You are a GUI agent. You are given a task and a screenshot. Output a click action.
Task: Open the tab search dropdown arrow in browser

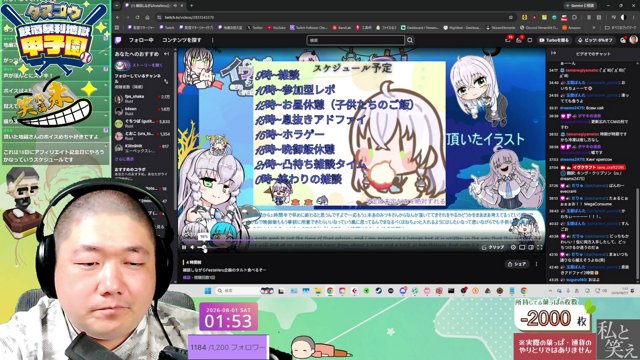[x=118, y=6]
